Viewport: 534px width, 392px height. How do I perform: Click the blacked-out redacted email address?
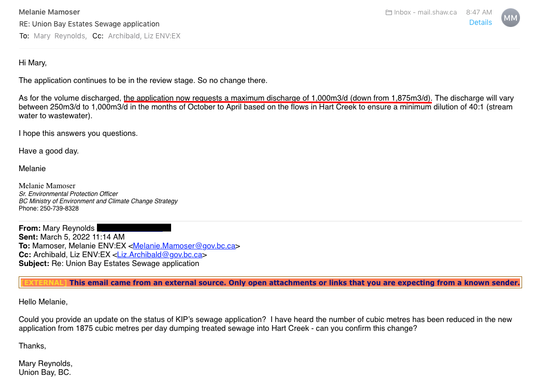pyautogui.click(x=134, y=228)
